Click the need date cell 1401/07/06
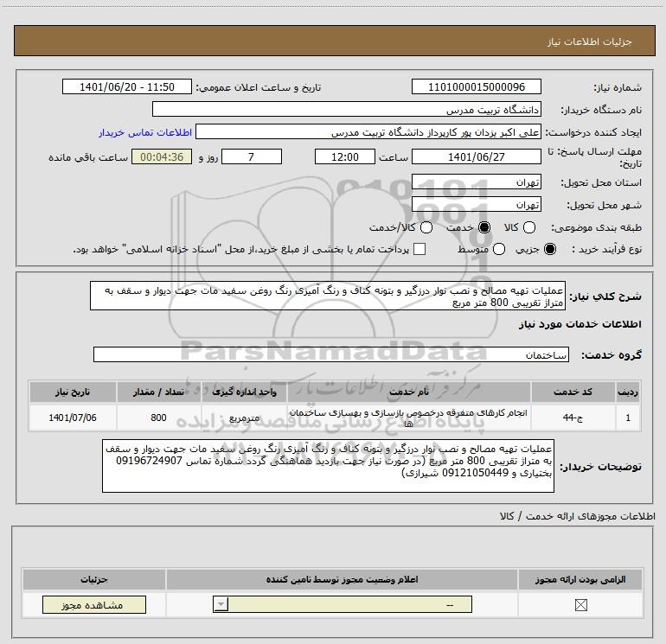The image size is (666, 644). point(73,418)
